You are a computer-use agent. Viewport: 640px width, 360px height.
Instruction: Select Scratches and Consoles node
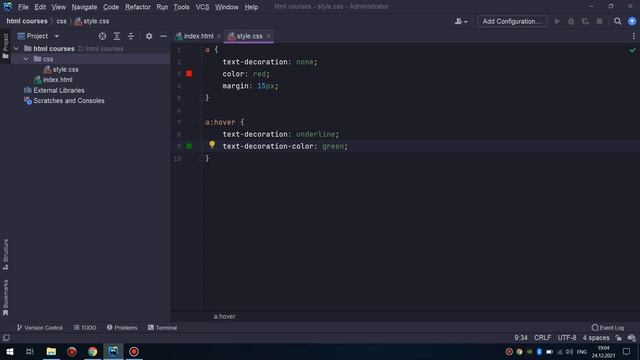[x=69, y=101]
